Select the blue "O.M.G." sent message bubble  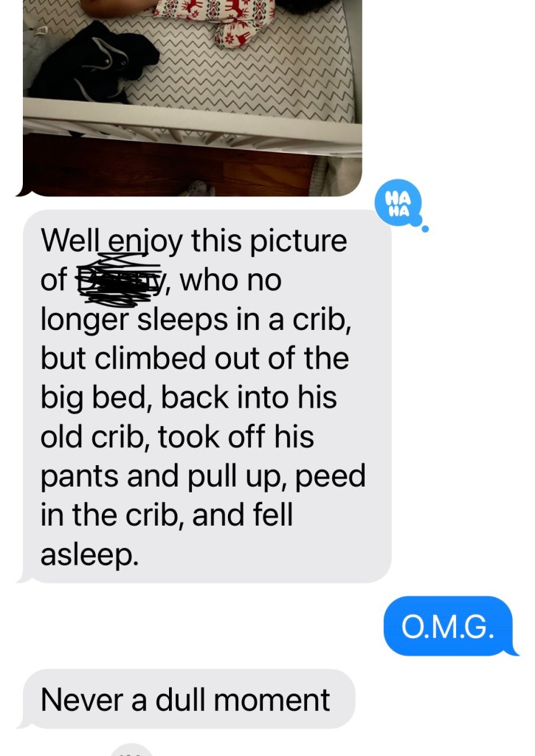[x=448, y=626]
